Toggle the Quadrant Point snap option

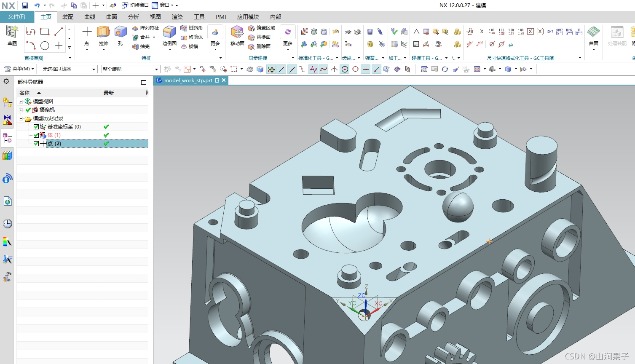355,69
